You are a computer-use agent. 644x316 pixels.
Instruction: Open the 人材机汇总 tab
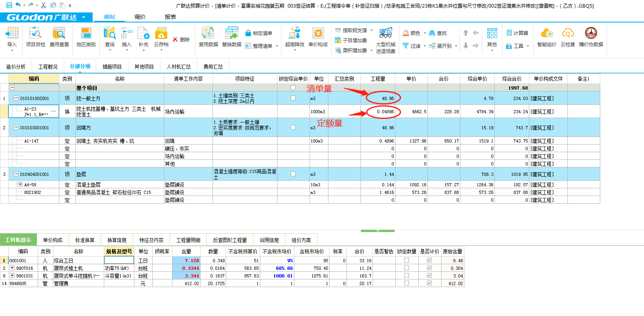pos(178,67)
